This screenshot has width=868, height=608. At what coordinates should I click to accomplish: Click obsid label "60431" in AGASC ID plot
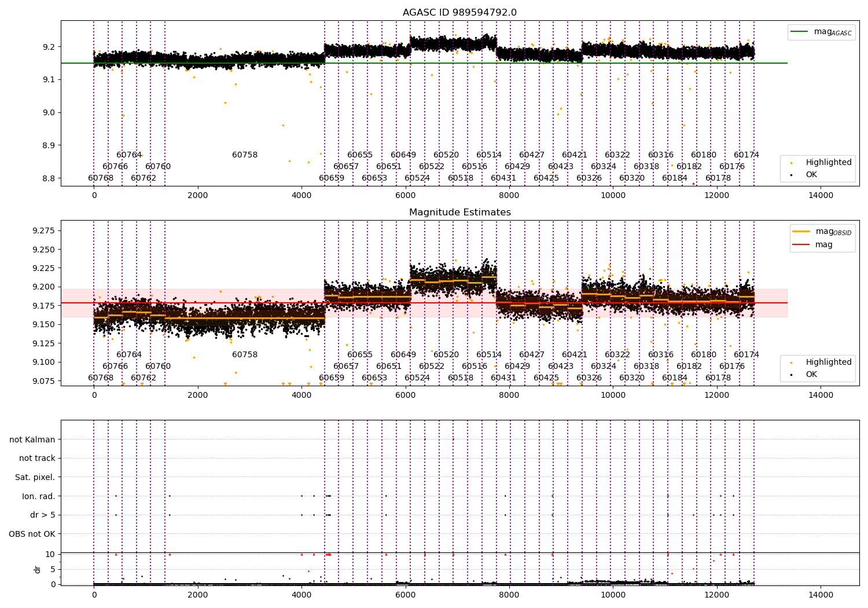[503, 178]
